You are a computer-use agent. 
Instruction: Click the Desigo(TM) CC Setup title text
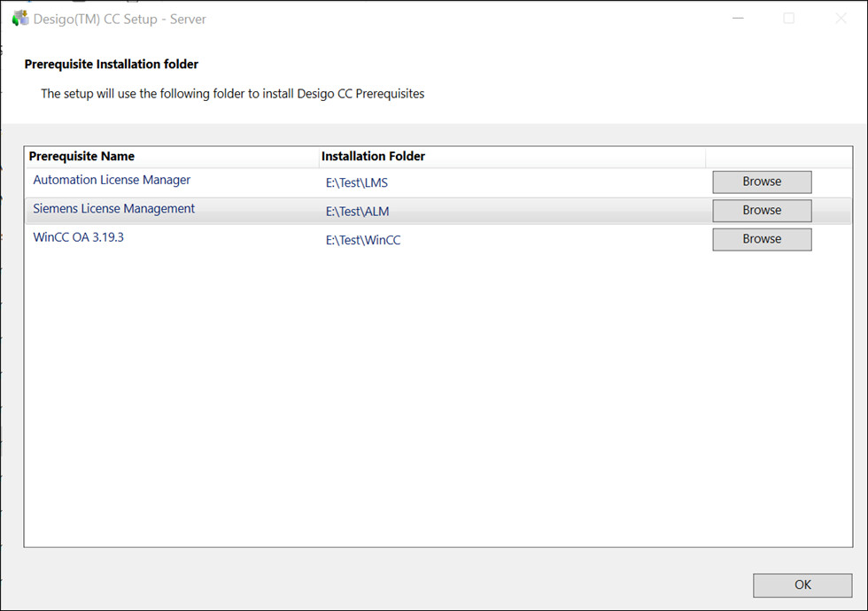click(x=120, y=19)
